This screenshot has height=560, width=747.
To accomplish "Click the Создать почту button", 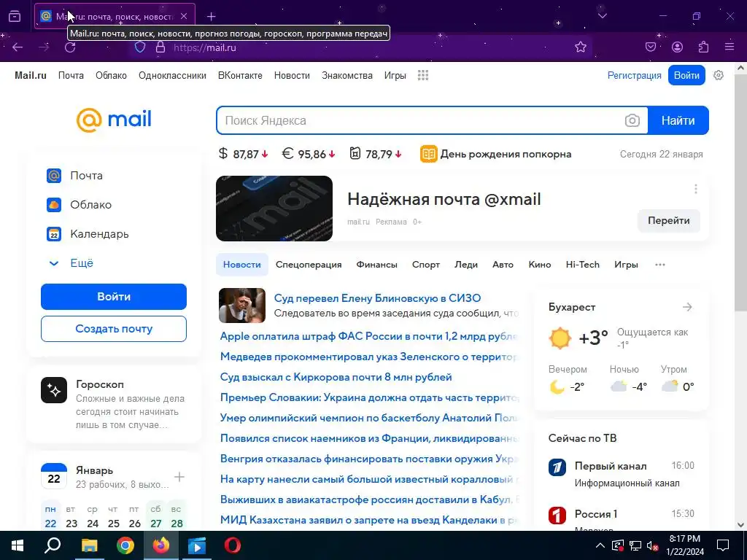I will point(114,329).
